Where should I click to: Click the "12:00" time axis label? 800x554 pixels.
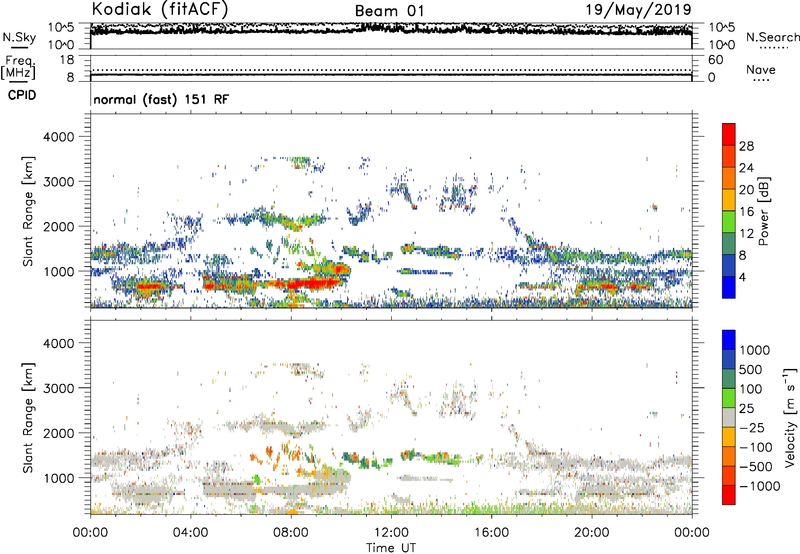391,533
